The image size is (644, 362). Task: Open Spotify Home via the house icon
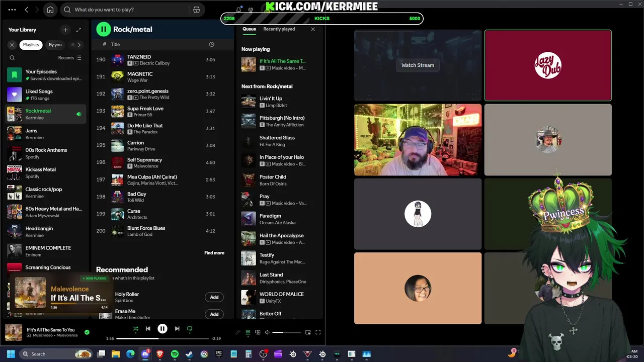[50, 10]
